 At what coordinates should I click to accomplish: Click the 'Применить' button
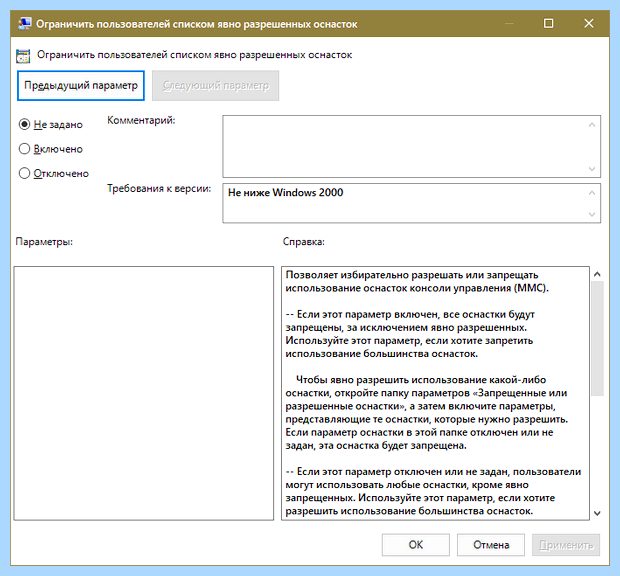click(566, 545)
